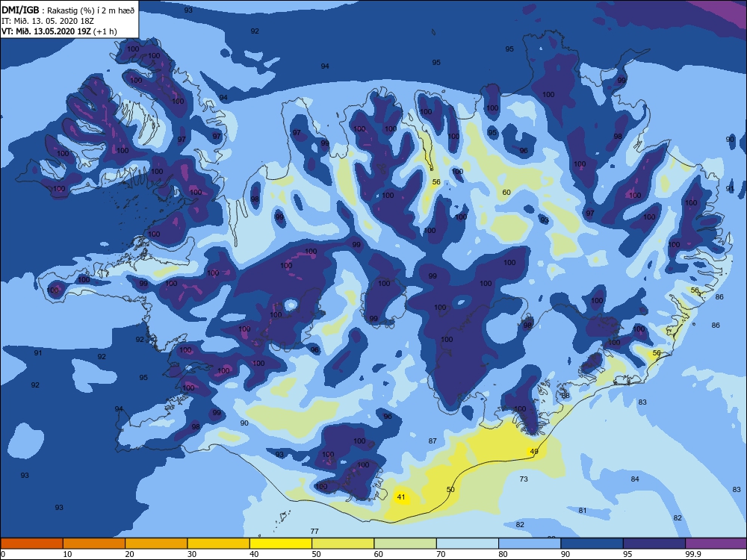Viewport: 747px width, 560px height.
Task: Click the 70–80 light blue legend swatch
Action: [x=468, y=544]
